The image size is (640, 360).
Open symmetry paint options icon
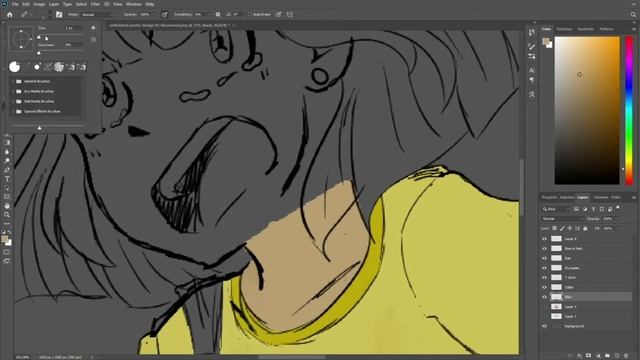tap(290, 14)
